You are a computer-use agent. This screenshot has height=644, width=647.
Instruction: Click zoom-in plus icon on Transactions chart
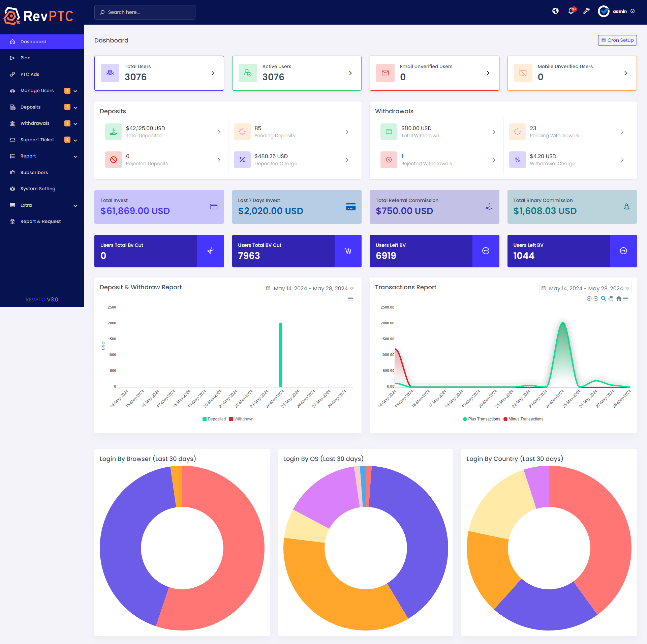point(589,298)
